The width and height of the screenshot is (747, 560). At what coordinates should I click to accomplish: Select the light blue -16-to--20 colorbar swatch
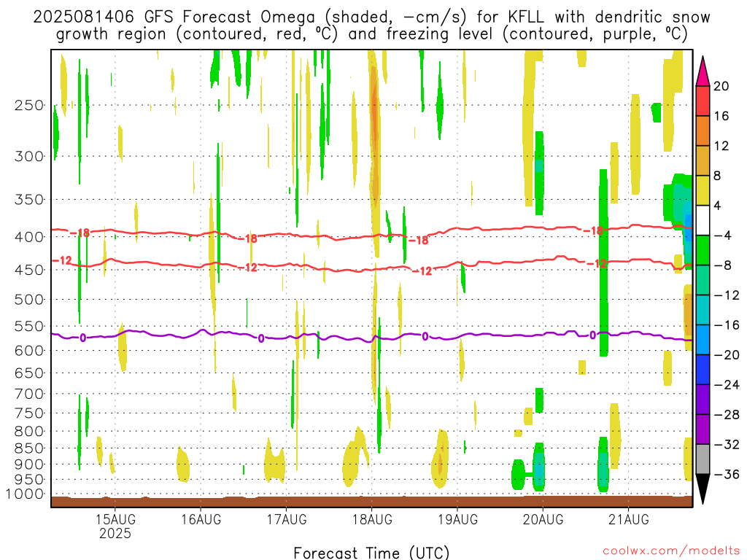(x=703, y=340)
